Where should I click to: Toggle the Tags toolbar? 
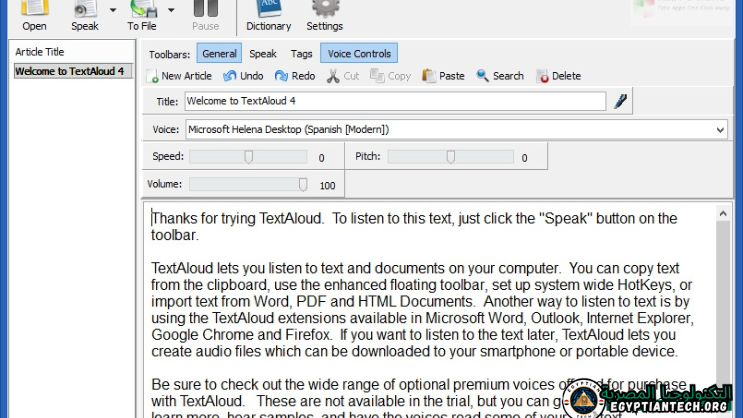coord(301,54)
